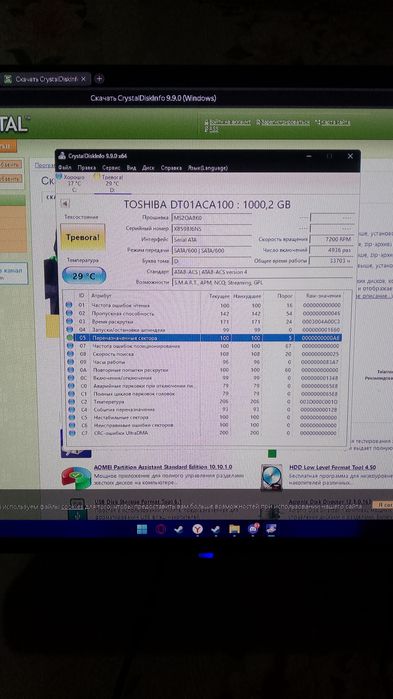Open Диск menu in CrystalDiskInfo
393x699 pixels.
(148, 168)
